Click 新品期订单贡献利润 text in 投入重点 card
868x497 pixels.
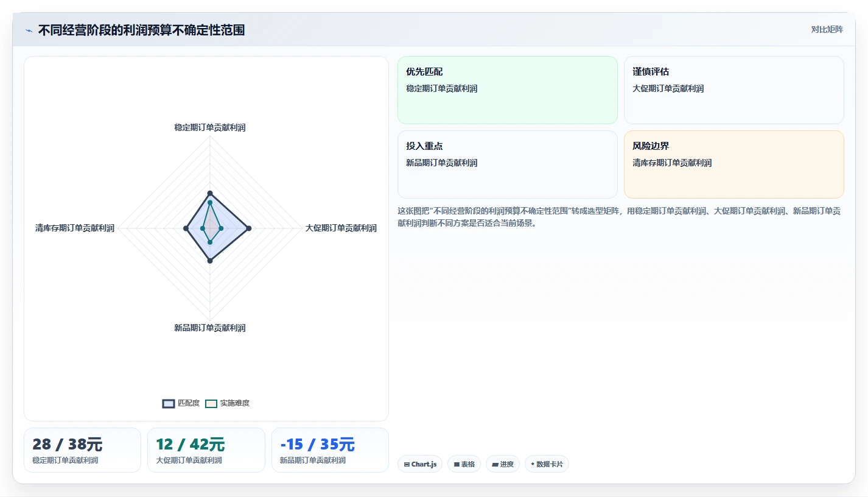[442, 163]
